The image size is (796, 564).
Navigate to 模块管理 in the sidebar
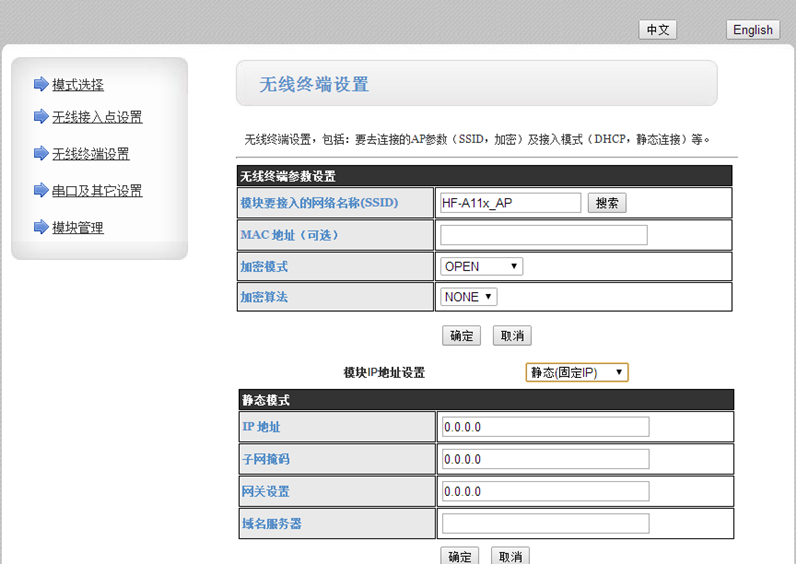click(x=78, y=228)
